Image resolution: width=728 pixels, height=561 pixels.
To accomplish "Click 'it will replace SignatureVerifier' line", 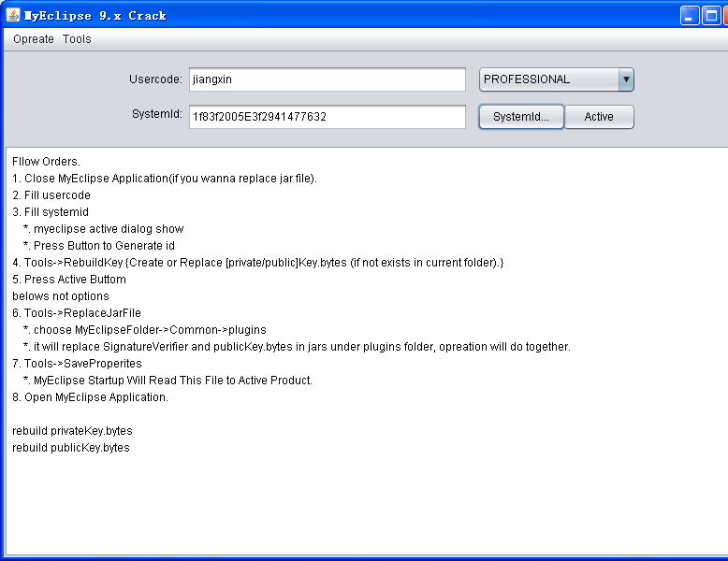I will point(298,347).
